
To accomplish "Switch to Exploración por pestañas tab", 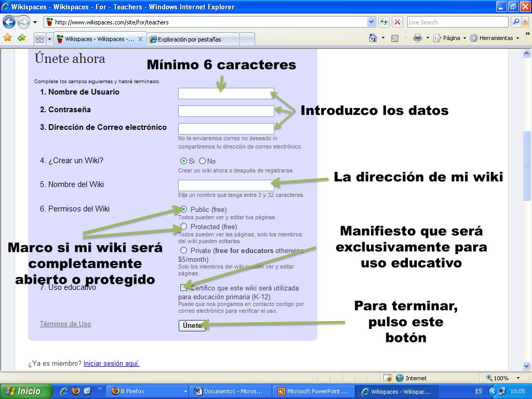I will tap(193, 39).
